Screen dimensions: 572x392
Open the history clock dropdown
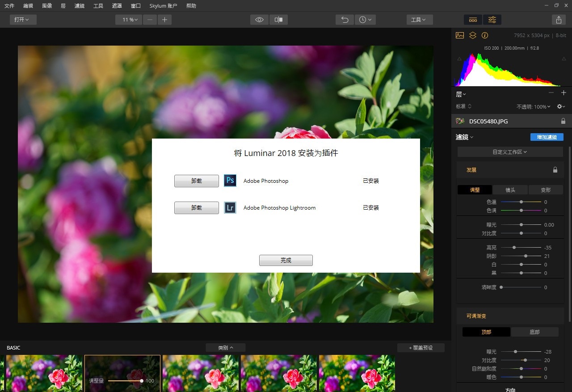click(x=365, y=20)
